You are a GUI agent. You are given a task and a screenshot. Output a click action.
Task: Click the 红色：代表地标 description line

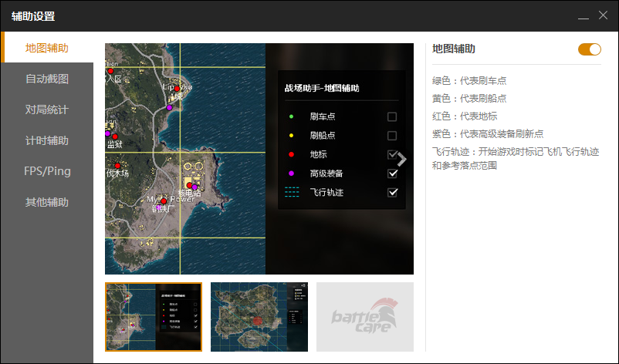465,116
